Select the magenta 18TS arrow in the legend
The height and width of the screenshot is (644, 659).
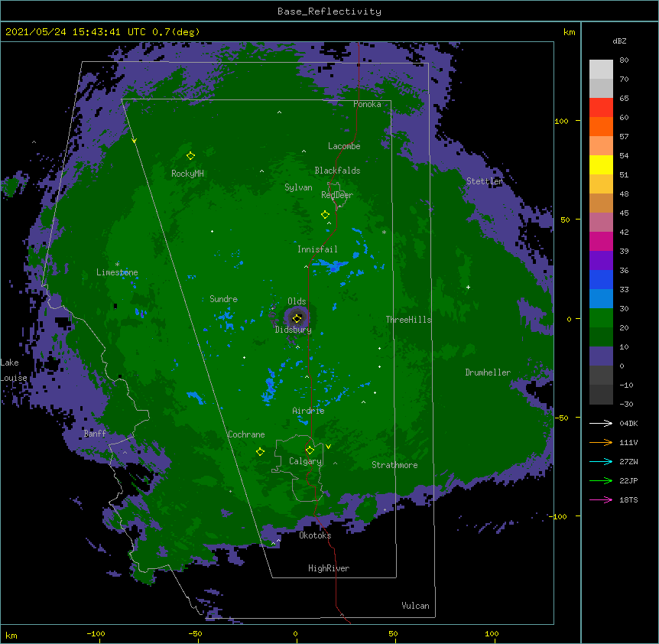pos(601,499)
